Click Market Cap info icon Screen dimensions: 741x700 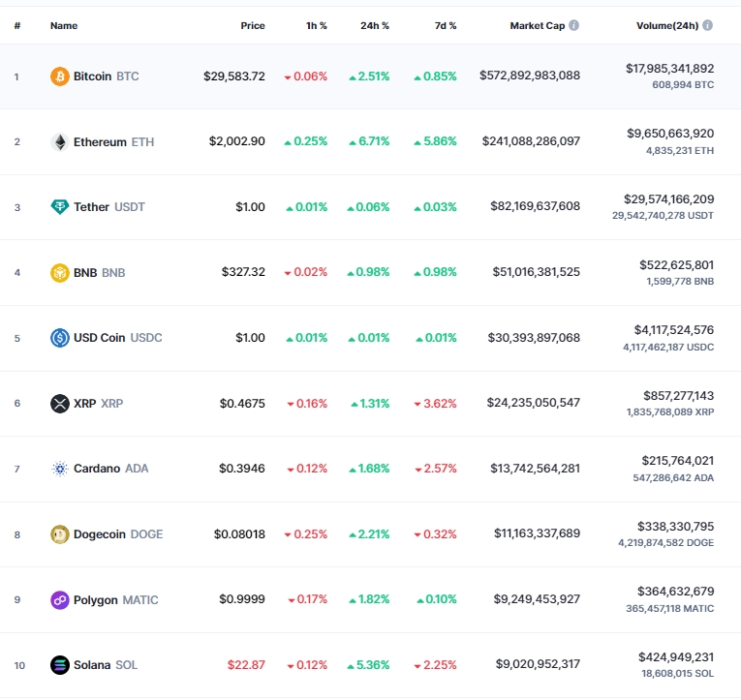pyautogui.click(x=574, y=25)
